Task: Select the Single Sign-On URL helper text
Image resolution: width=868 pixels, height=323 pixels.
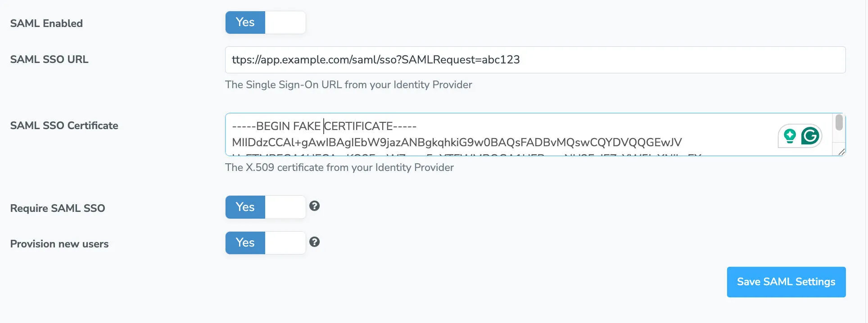Action: pos(349,85)
